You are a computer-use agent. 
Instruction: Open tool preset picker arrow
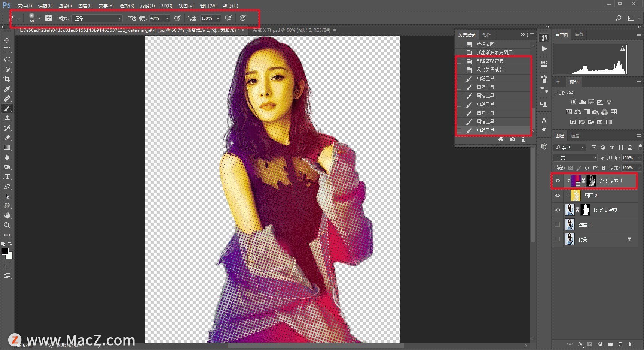point(18,18)
